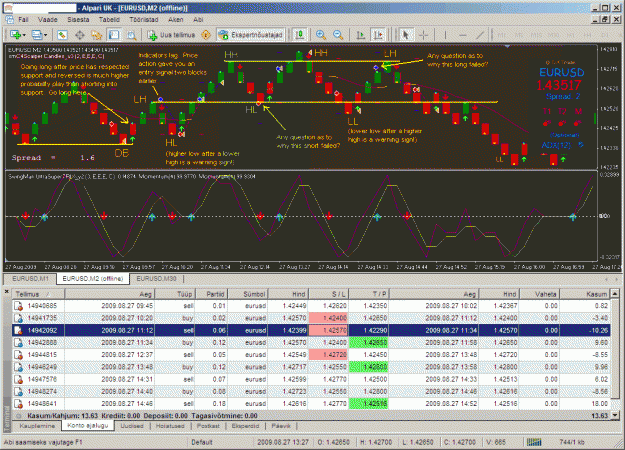This screenshot has width=625, height=450.
Task: Click the chart window icon left of 'Fail'
Action: coord(9,20)
